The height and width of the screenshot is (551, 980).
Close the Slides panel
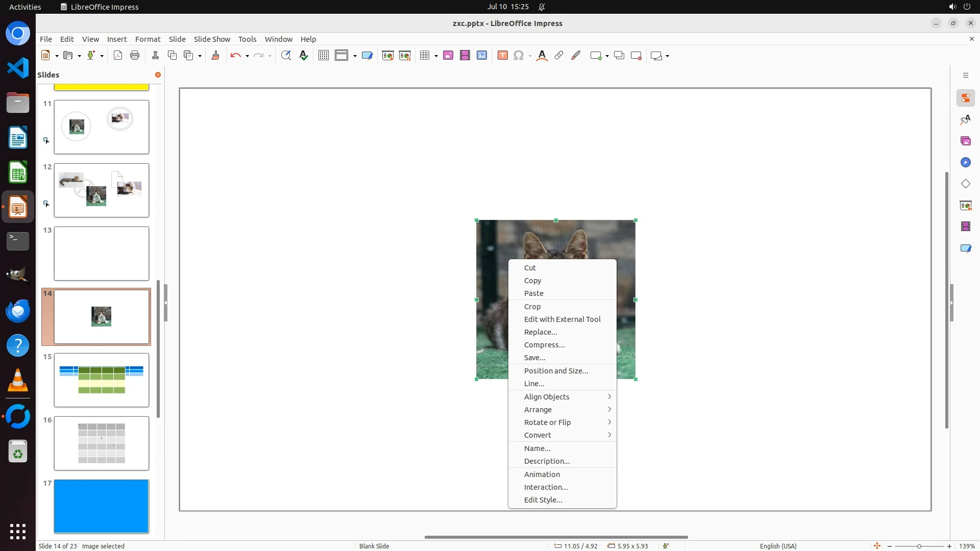(158, 75)
